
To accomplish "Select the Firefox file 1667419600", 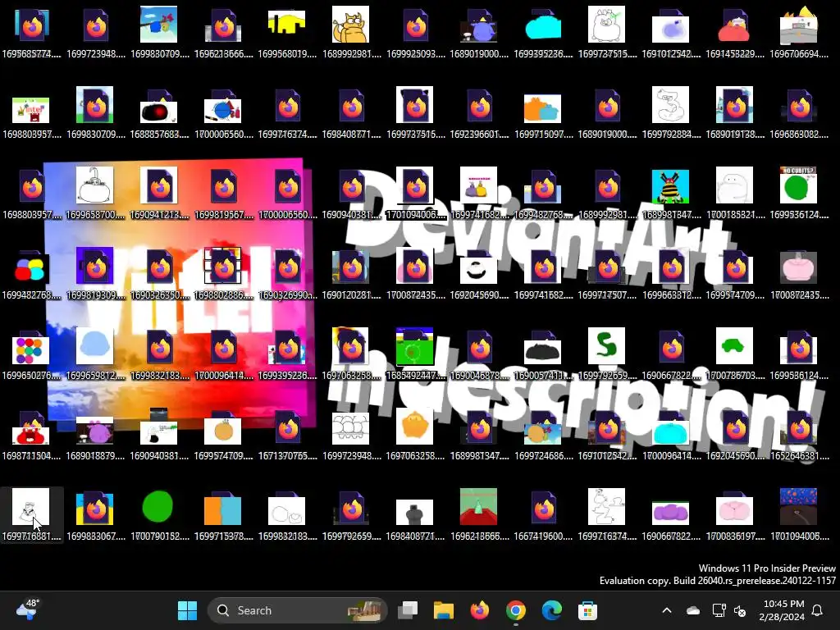I will 543,514.
